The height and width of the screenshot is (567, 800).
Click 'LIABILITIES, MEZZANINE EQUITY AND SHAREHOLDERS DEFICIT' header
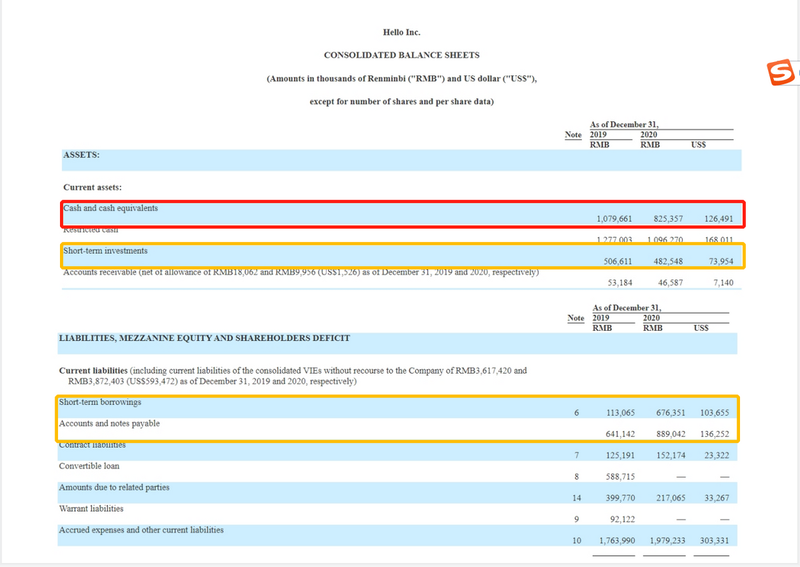205,338
